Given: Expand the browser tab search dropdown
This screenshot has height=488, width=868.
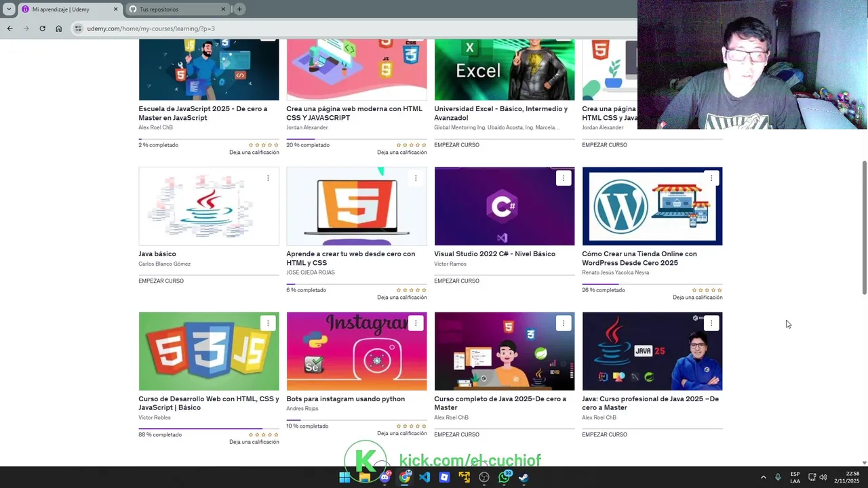Looking at the screenshot, I should click(9, 9).
